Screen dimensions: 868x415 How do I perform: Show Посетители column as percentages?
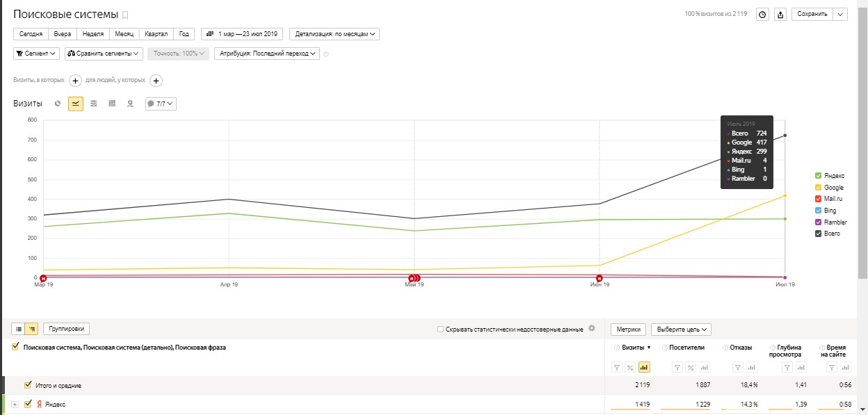pos(691,367)
